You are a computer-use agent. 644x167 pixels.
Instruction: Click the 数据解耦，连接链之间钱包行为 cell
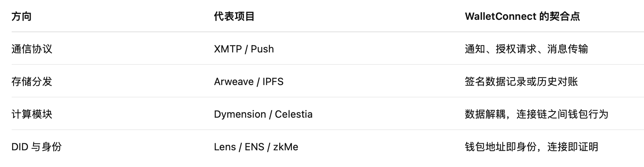(x=536, y=114)
